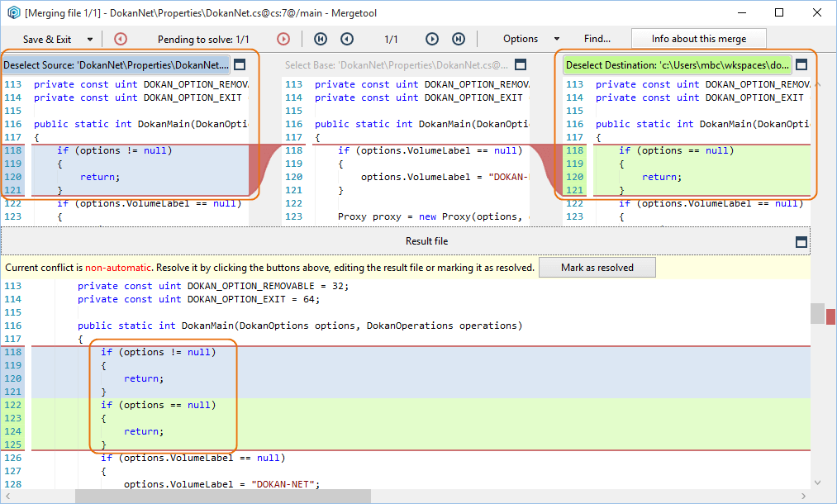Open the Options menu
This screenshot has width=837, height=504.
point(521,39)
